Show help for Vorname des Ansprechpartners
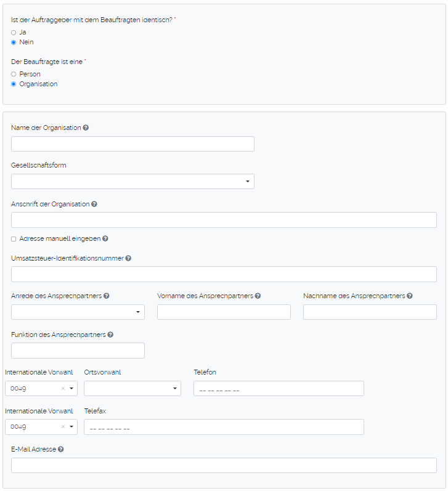Screen dimensions: 448x491 point(258,296)
